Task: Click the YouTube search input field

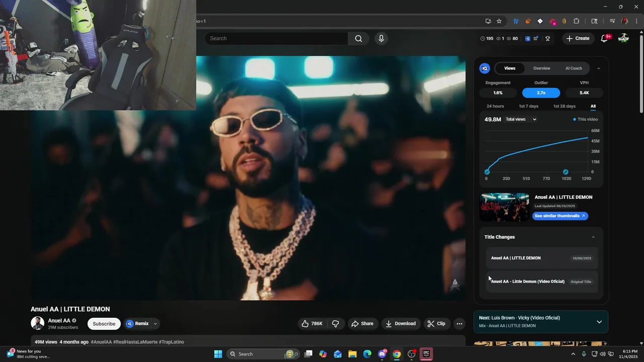Action: point(276,38)
